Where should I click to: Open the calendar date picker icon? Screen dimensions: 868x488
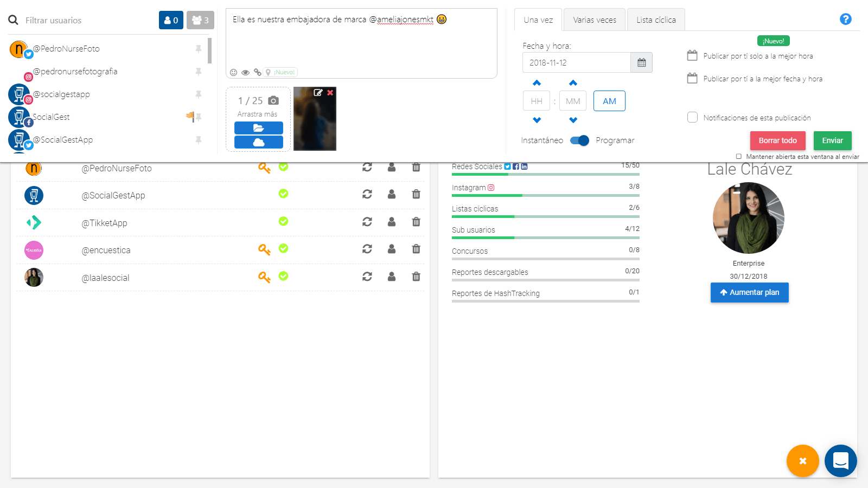641,62
